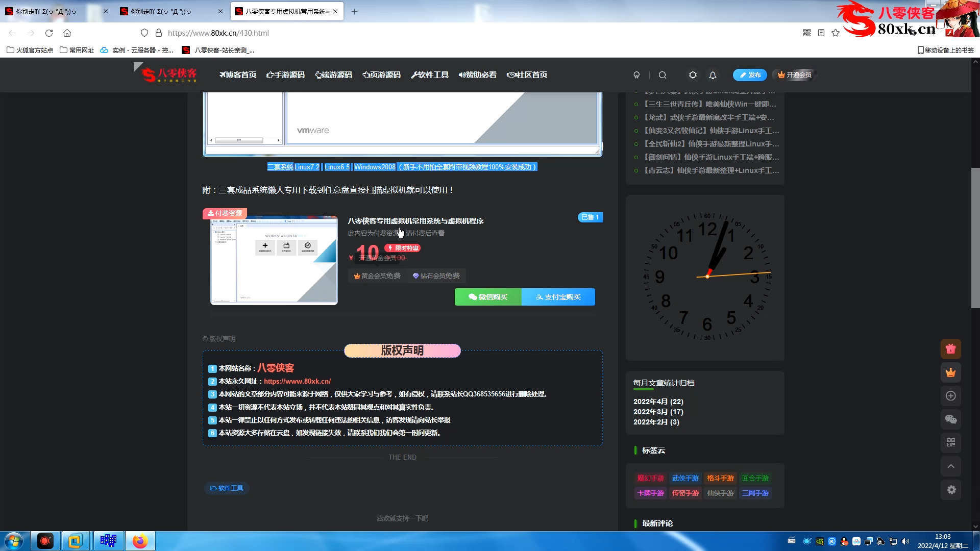Click the blue 支付宝购买 button
The height and width of the screenshot is (551, 980).
tap(558, 297)
